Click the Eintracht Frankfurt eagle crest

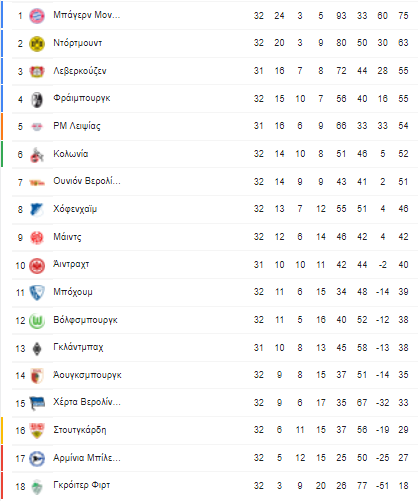(37, 265)
